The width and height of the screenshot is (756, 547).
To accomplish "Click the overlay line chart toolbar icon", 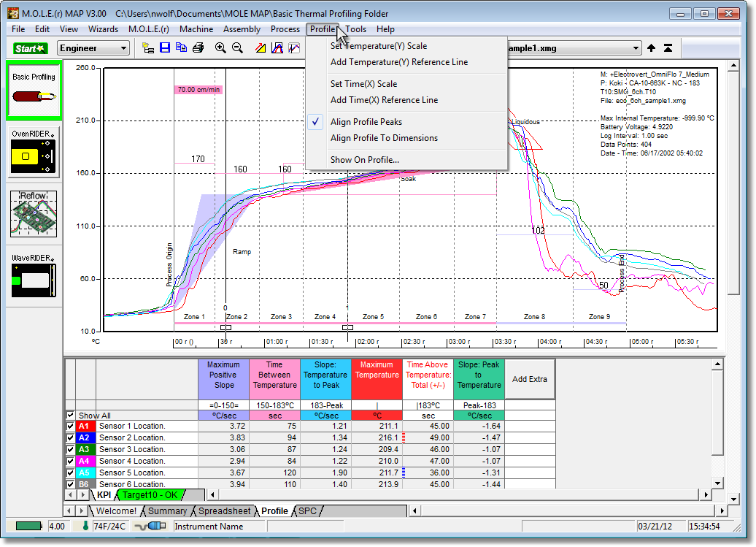I will point(293,47).
